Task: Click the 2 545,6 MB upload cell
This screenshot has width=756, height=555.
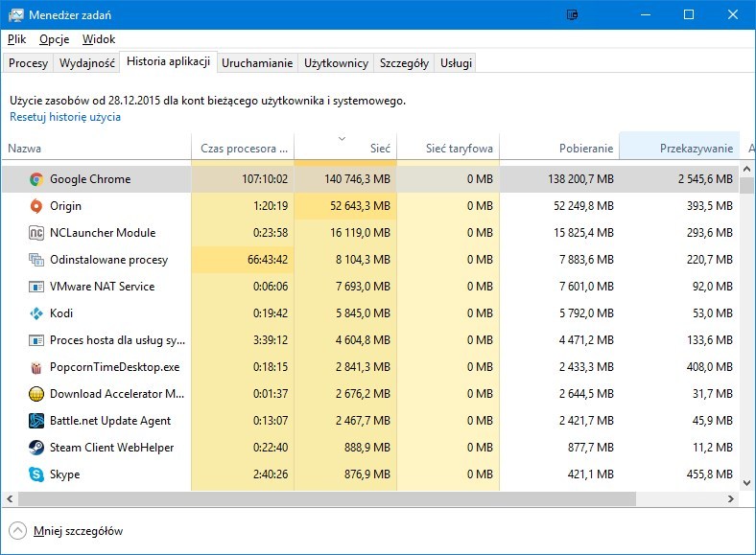Action: (x=679, y=179)
